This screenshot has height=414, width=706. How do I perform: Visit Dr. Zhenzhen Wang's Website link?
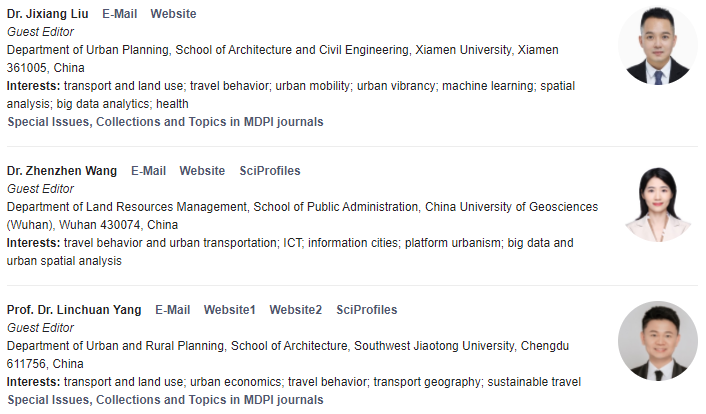coord(202,171)
